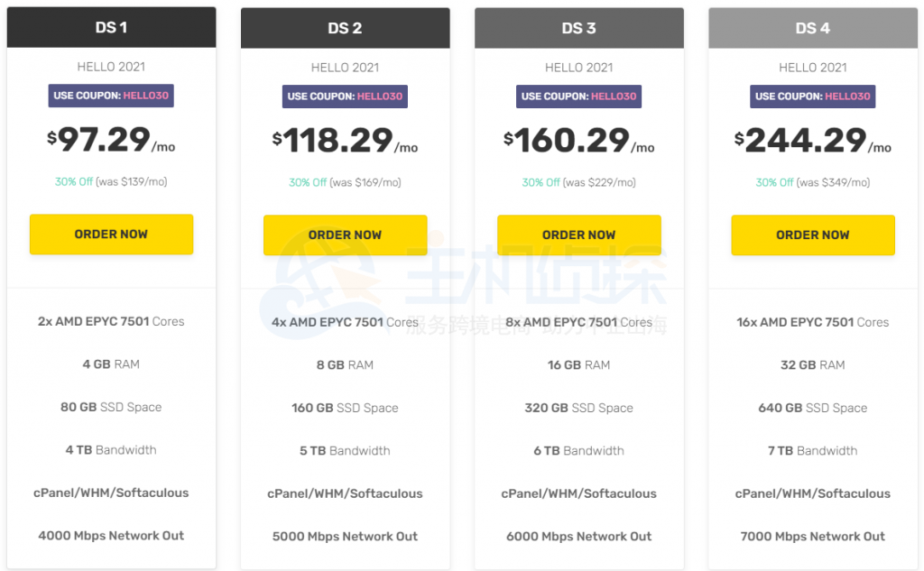
Task: Click ORDER NOW under DS 2 plan
Action: (x=345, y=234)
